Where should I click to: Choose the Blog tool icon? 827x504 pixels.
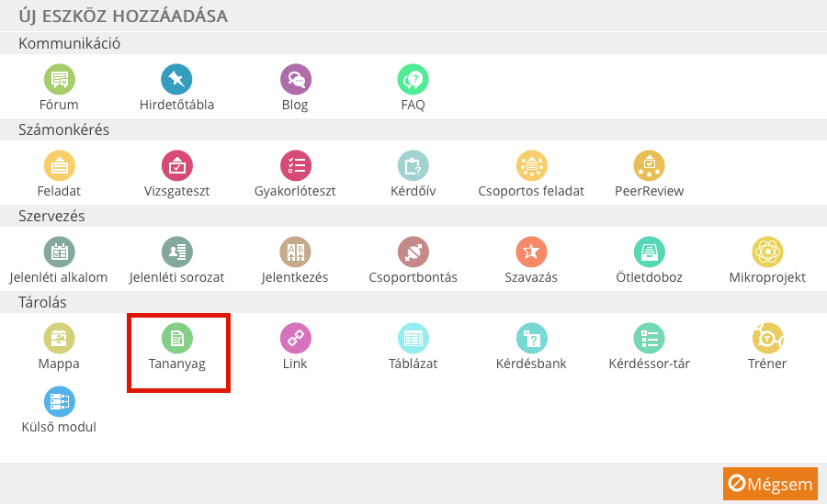[295, 80]
